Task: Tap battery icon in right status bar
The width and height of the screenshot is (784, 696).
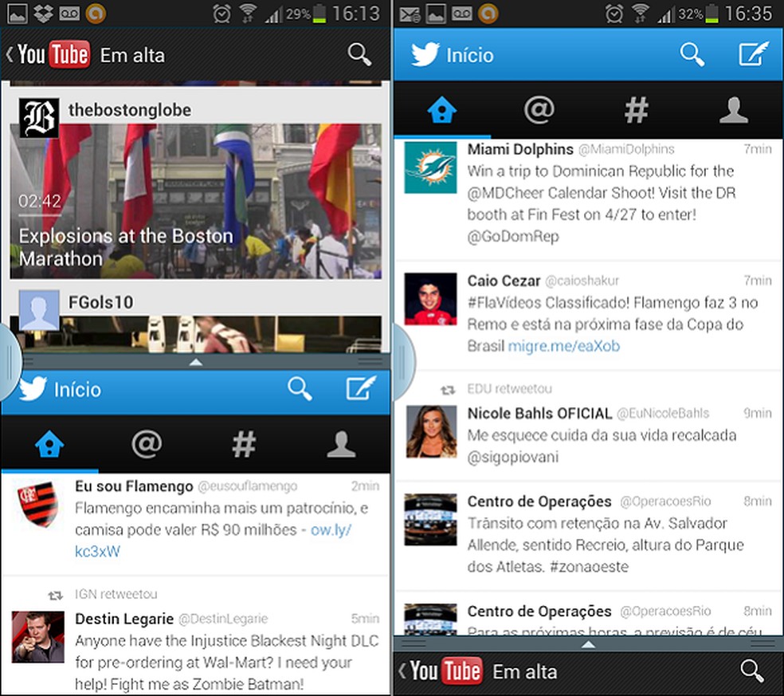Action: coord(711,14)
